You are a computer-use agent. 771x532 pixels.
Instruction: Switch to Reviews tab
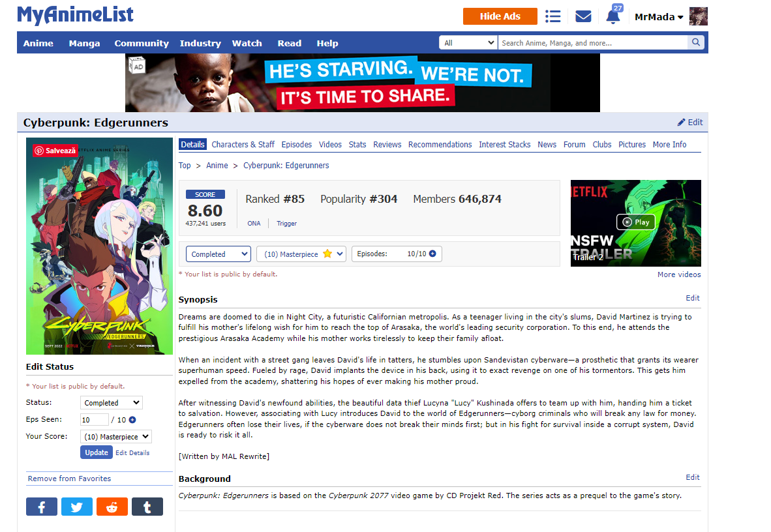(x=387, y=145)
